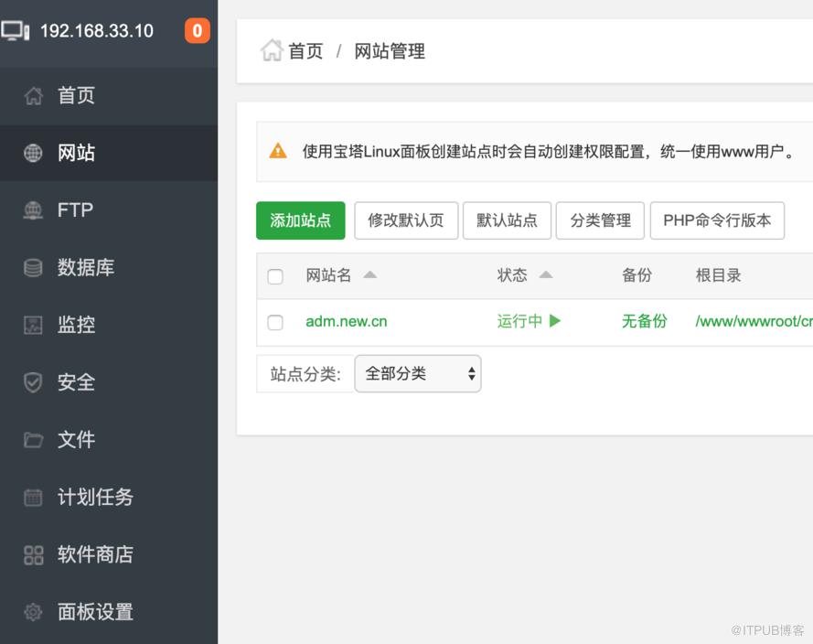Click the globe icon for 网站
Image resolution: width=813 pixels, height=644 pixels.
point(33,153)
